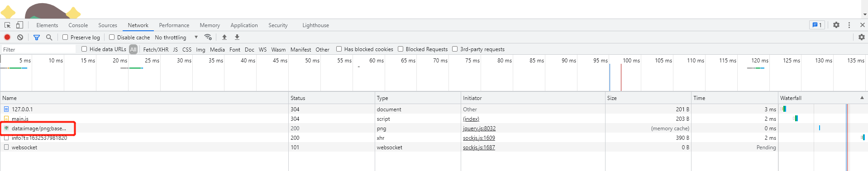The width and height of the screenshot is (868, 171).
Task: Open jquery.js:8032 initiator link
Action: [x=479, y=128]
